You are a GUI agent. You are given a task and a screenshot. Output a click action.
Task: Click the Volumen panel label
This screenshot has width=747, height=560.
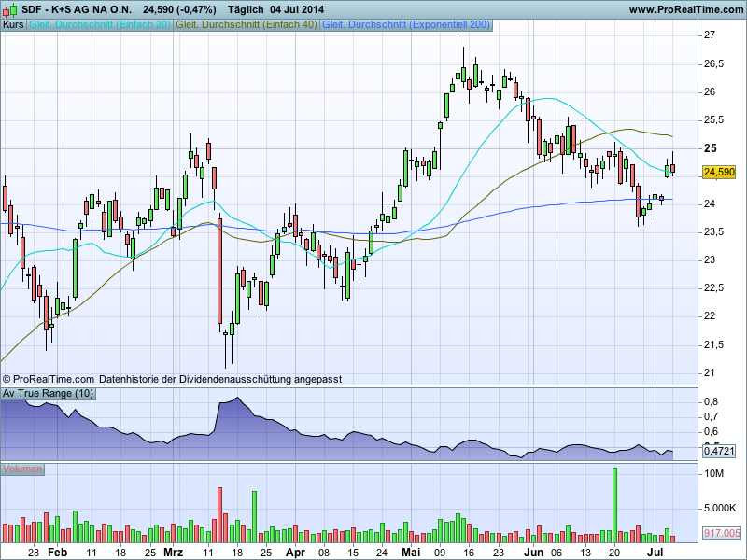pos(22,469)
